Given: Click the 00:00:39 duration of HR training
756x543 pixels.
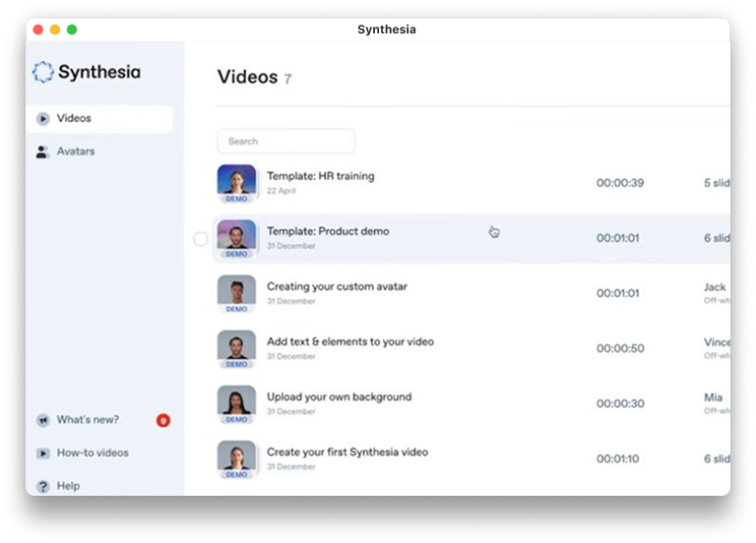Looking at the screenshot, I should click(620, 183).
